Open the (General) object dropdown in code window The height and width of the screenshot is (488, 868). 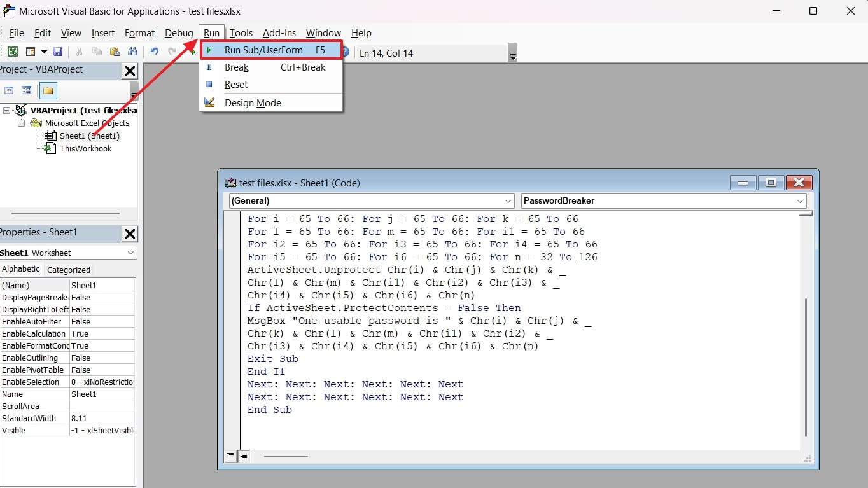(x=508, y=201)
